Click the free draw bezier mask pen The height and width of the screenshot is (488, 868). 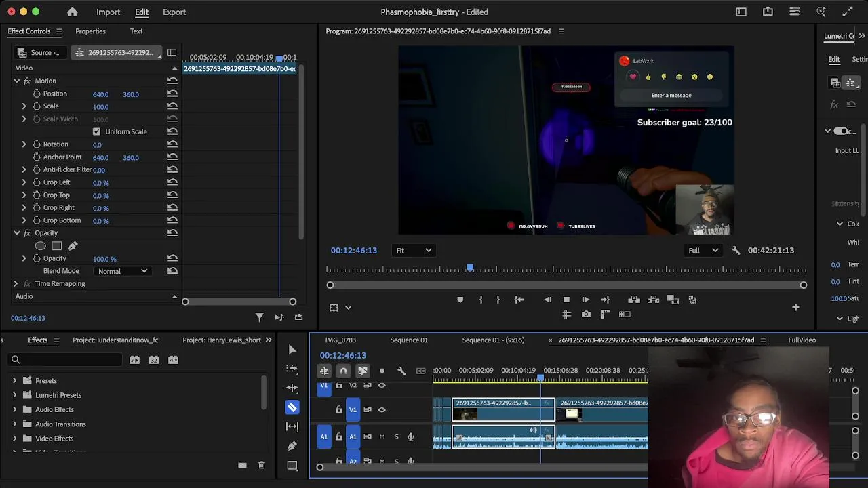coord(73,246)
